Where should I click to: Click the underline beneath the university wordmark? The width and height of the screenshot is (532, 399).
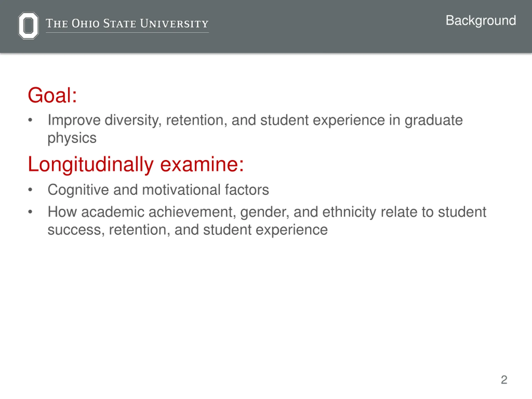pos(127,32)
